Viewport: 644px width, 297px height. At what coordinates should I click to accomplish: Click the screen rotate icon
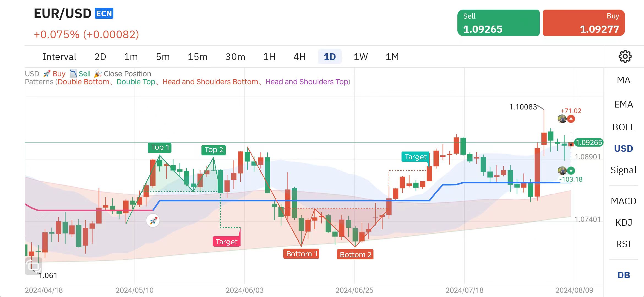point(33,266)
